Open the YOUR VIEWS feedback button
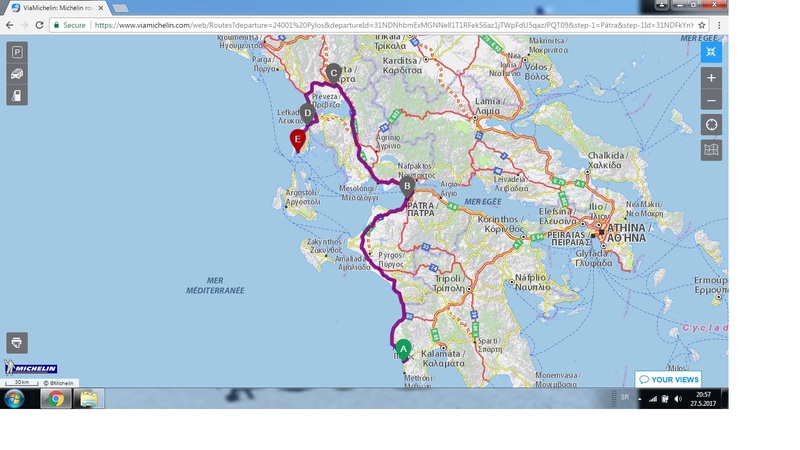Screen dimensions: 800x450 (668, 380)
